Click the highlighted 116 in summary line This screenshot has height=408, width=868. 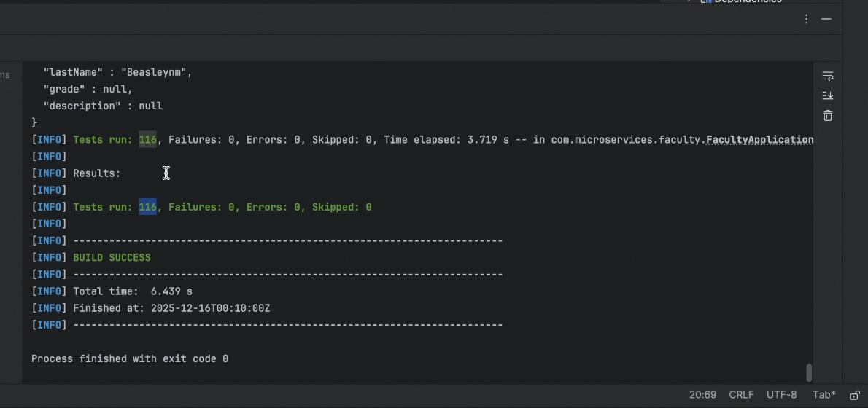[x=147, y=208]
